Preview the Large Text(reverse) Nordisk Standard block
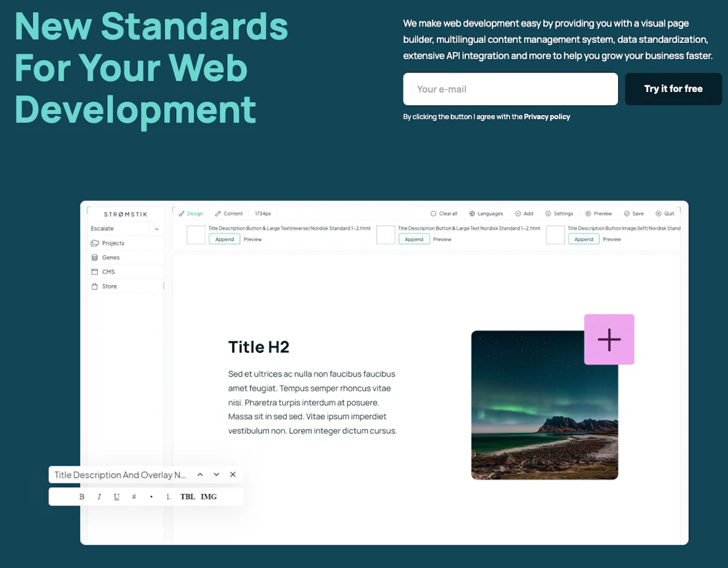Screen dimensions: 728x568 [253, 239]
